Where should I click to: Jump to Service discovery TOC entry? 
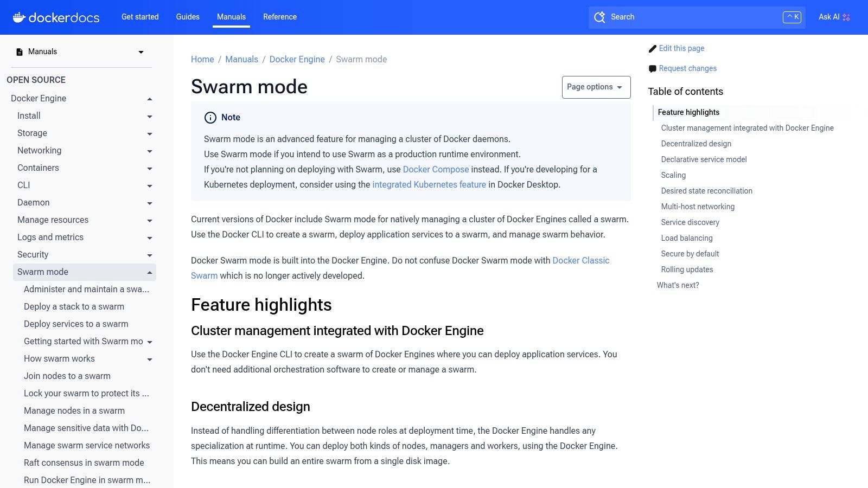click(x=690, y=222)
